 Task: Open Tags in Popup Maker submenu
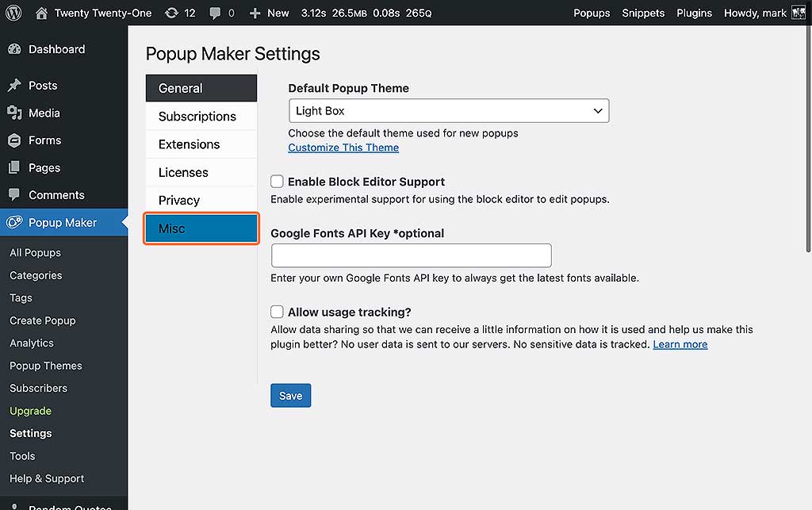tap(21, 297)
